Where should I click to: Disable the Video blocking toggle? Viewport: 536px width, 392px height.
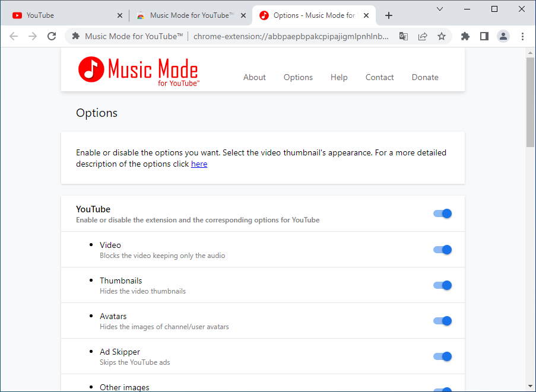(x=443, y=250)
